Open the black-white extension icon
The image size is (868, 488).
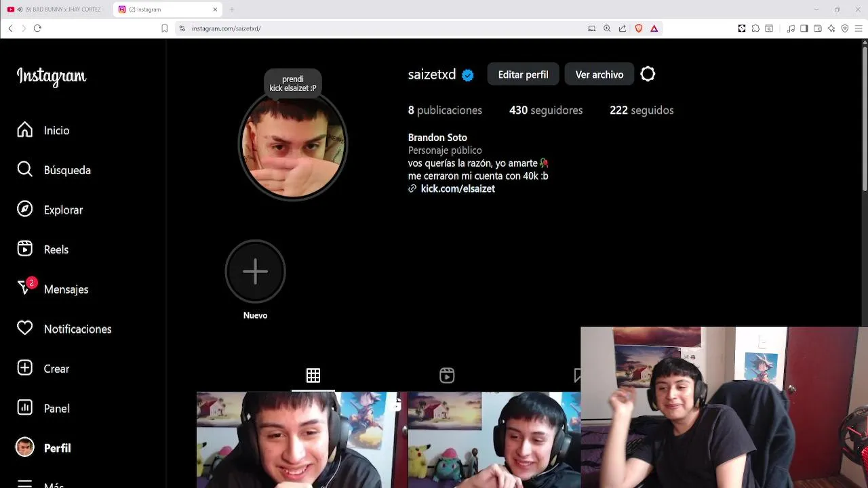(742, 28)
